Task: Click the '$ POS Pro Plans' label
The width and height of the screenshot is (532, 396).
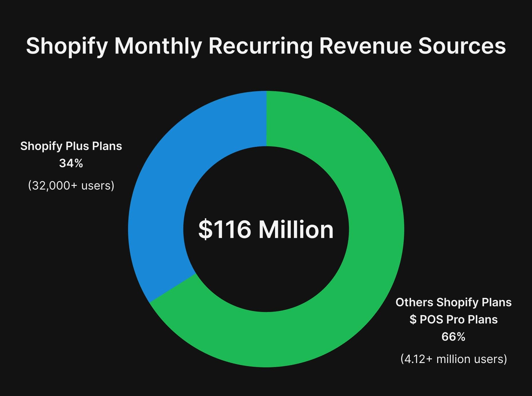Action: [454, 319]
